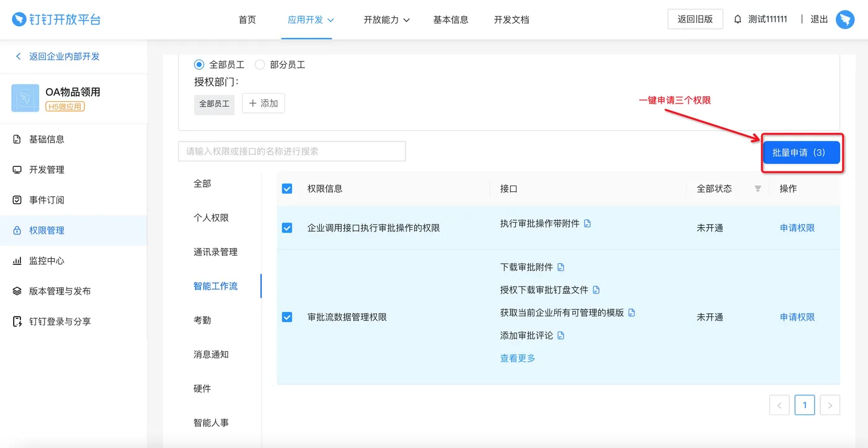Expand the 开放能力 dropdown menu
The image size is (868, 448).
(387, 20)
